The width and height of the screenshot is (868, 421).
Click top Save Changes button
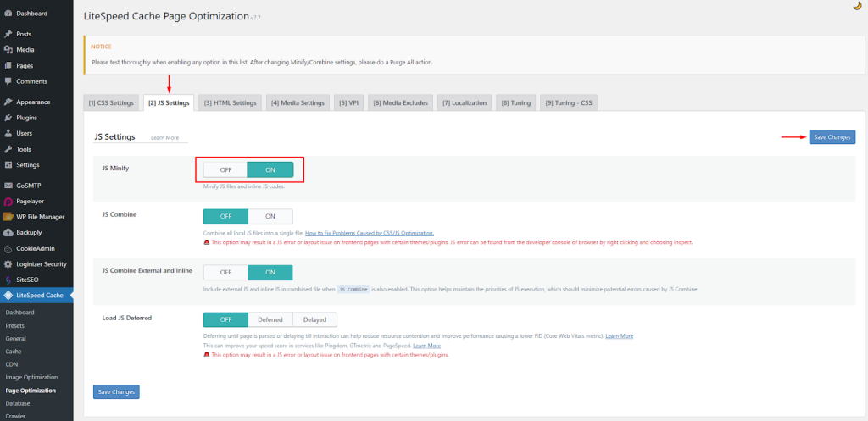(x=832, y=137)
